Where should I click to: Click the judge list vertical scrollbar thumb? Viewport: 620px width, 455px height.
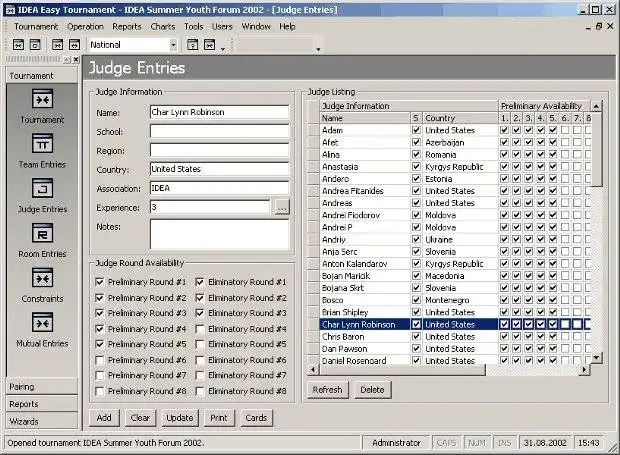596,149
